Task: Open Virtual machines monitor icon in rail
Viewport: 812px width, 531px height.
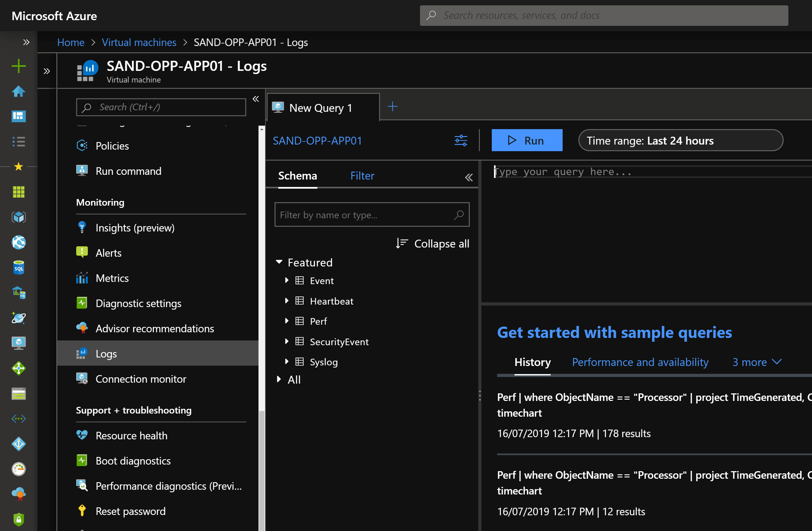Action: [19, 343]
